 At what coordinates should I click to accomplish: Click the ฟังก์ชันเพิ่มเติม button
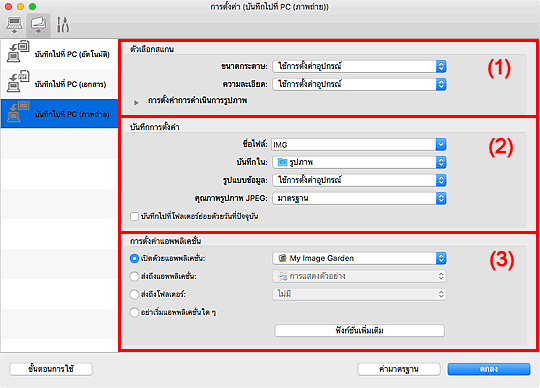[x=360, y=331]
